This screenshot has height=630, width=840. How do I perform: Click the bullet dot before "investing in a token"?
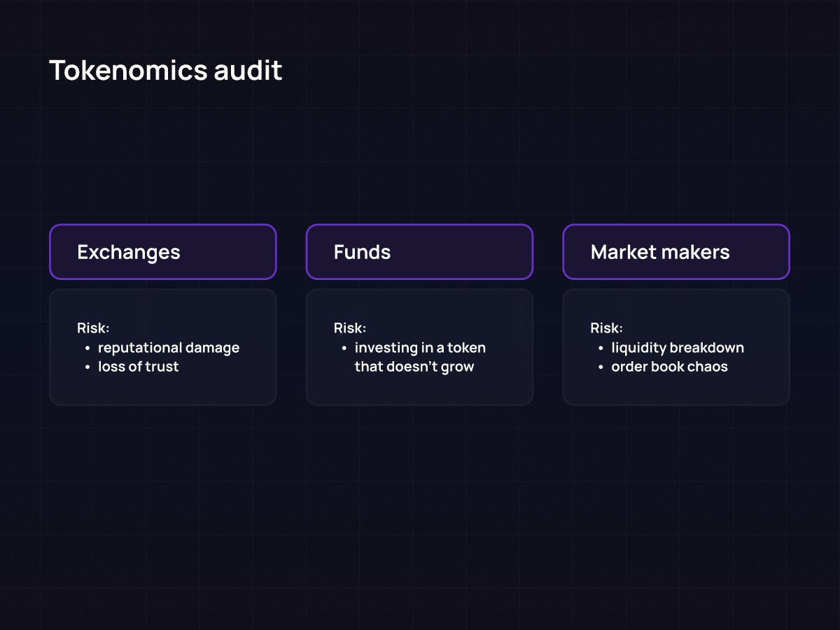point(344,349)
